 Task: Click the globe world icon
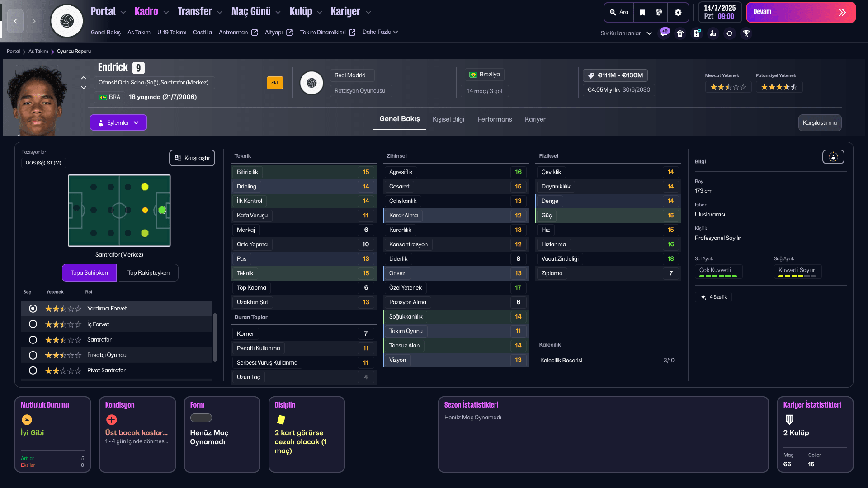(659, 12)
